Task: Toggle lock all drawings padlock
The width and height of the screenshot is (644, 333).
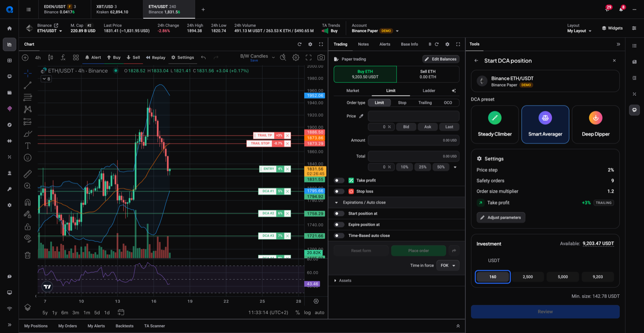Action: point(28,227)
